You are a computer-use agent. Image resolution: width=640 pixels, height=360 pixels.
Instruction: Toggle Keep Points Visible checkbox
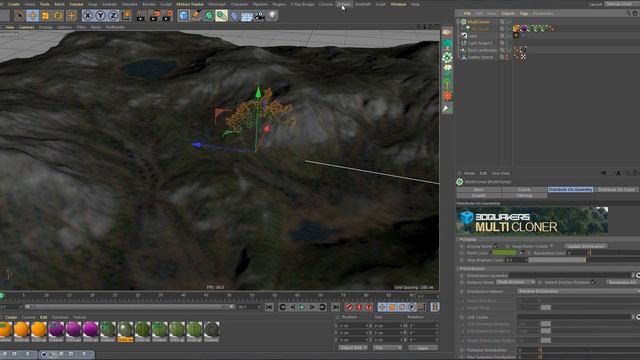pos(551,246)
